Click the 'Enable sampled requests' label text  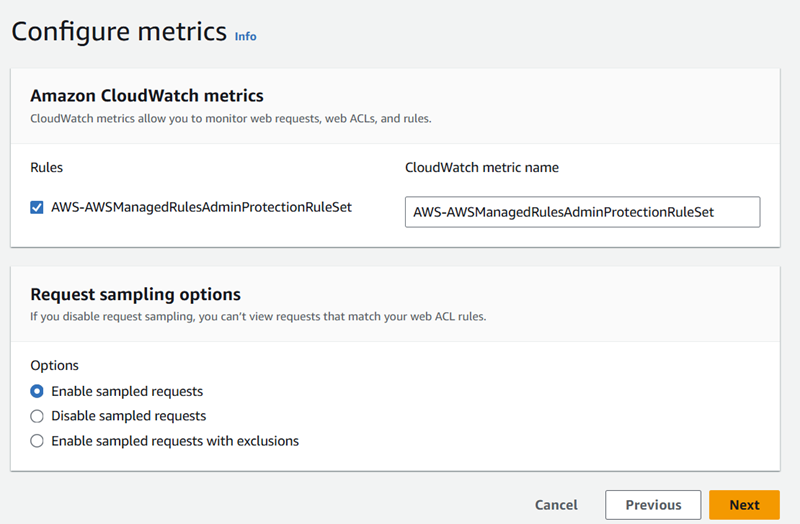pos(127,391)
